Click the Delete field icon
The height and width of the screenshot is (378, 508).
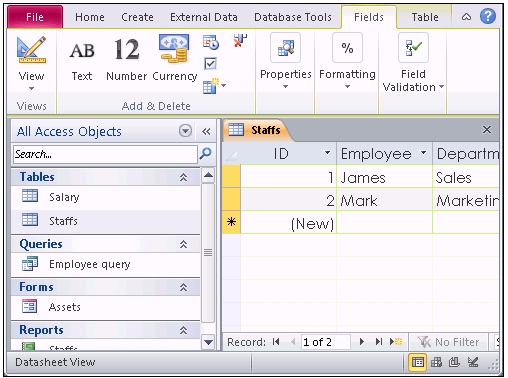(240, 41)
